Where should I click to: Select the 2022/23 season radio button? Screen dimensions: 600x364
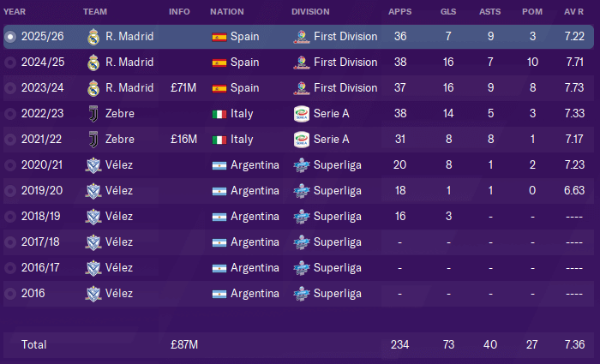(10, 114)
